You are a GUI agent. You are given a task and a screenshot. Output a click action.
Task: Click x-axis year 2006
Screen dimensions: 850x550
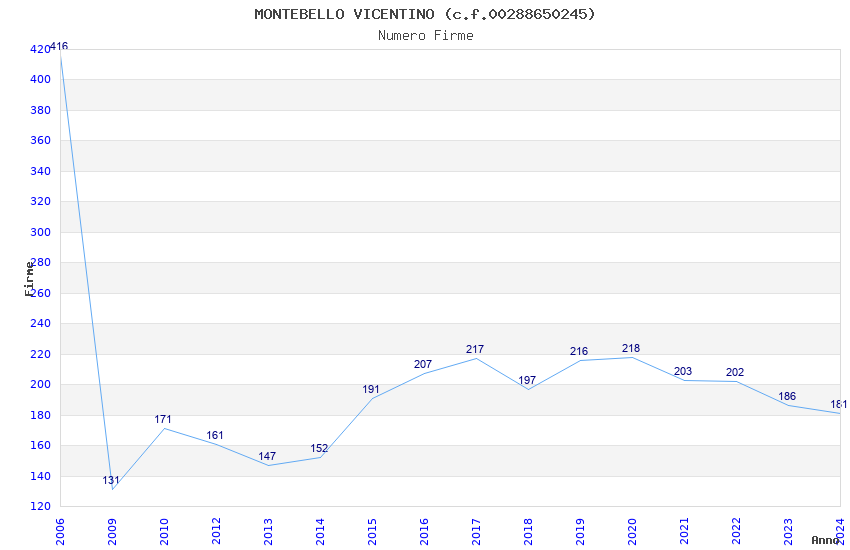click(60, 532)
